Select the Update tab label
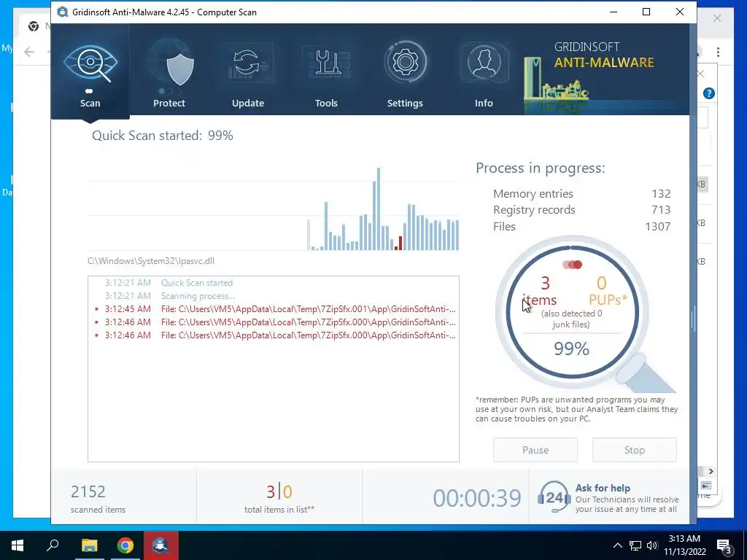The image size is (747, 560). point(248,103)
